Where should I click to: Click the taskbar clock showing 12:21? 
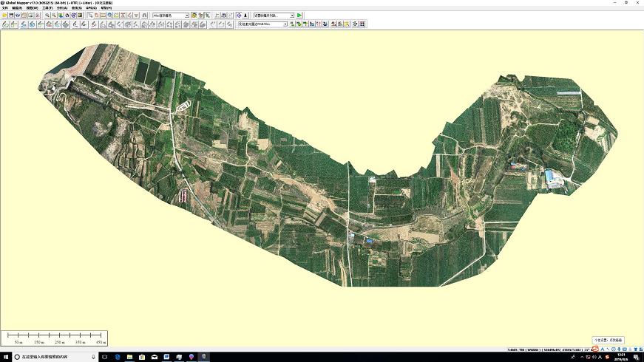click(620, 357)
